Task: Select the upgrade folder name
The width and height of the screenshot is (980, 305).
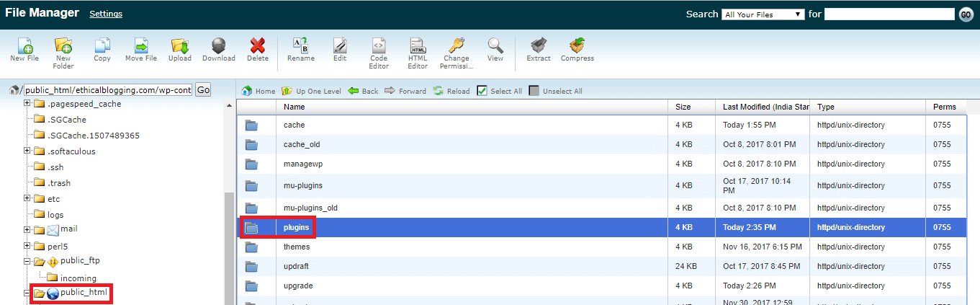Action: click(x=298, y=286)
